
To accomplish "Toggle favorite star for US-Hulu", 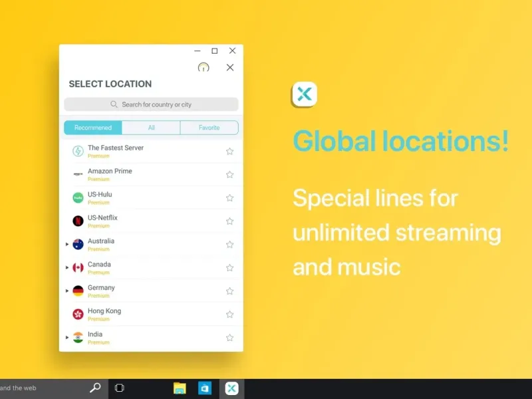I will (229, 198).
